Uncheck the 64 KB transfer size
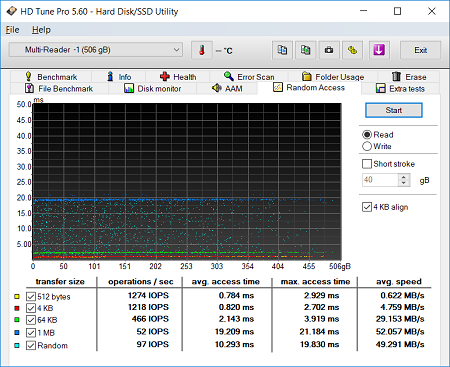Image resolution: width=450 pixels, height=367 pixels. click(x=31, y=320)
